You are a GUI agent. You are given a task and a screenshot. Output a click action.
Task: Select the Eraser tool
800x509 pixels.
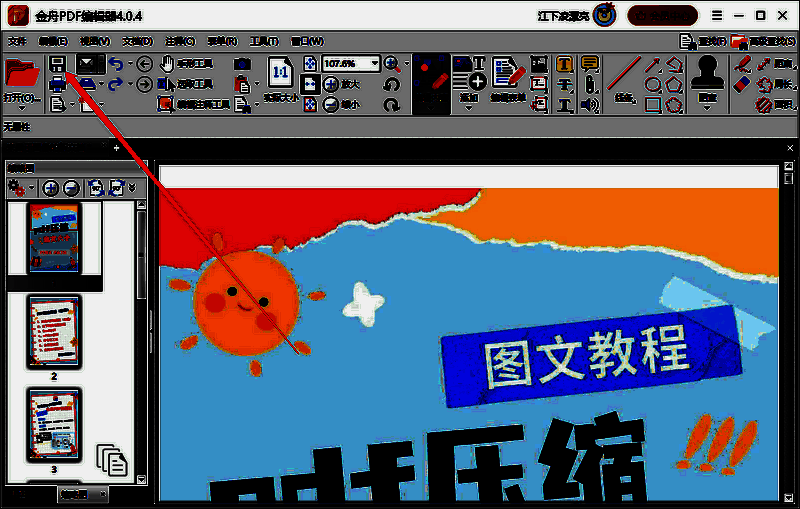[742, 85]
